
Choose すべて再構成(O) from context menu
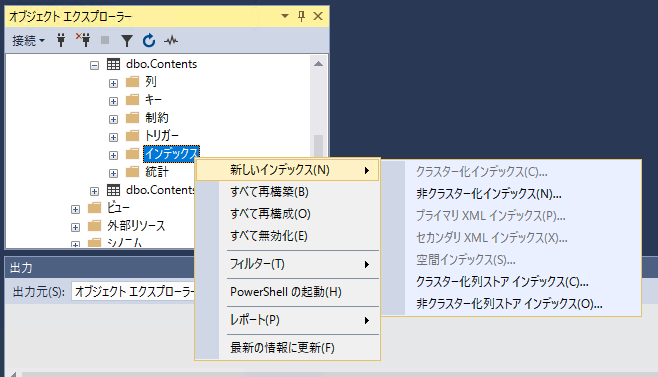pos(288,214)
